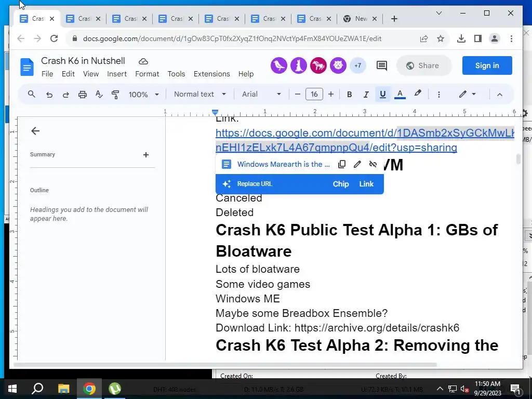Image resolution: width=532 pixels, height=399 pixels.
Task: Share this page from the address bar
Action: point(424,38)
